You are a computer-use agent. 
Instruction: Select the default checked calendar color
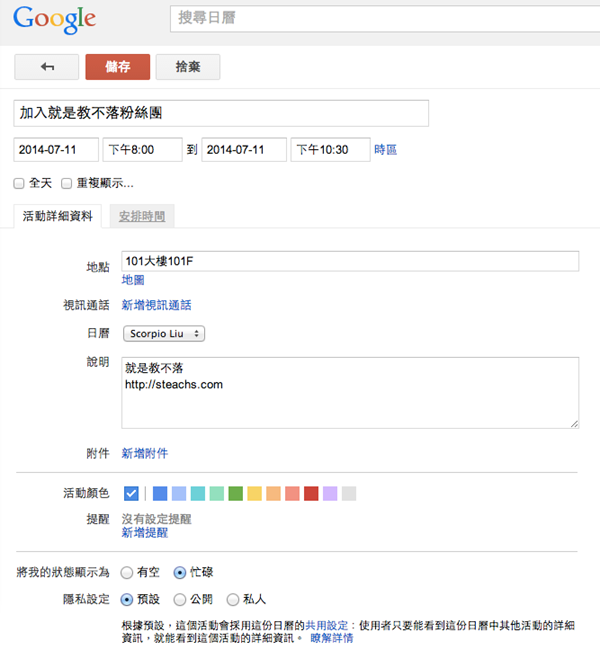[131, 493]
